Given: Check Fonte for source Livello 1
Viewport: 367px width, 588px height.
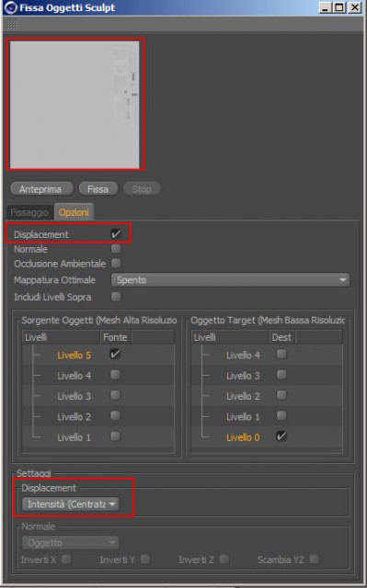Looking at the screenshot, I should point(115,436).
